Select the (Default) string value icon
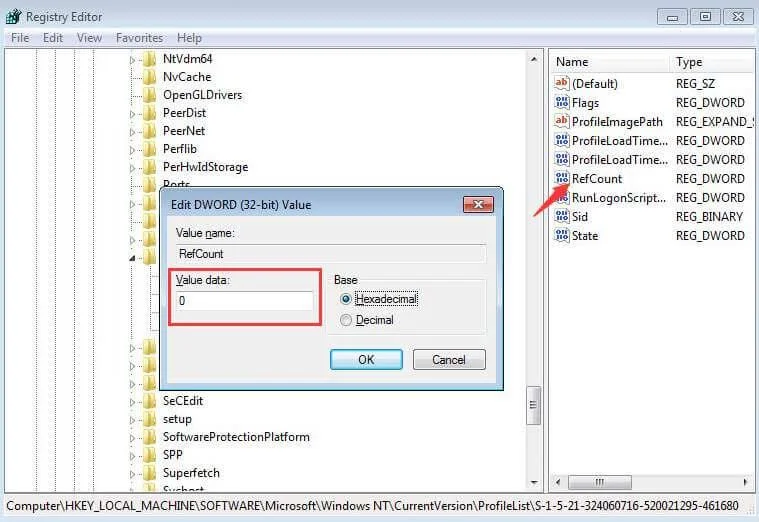The width and height of the screenshot is (759, 522). click(562, 83)
